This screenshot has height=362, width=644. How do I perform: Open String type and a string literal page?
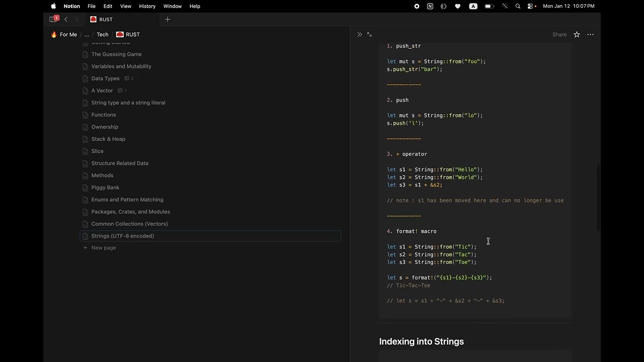click(x=128, y=103)
